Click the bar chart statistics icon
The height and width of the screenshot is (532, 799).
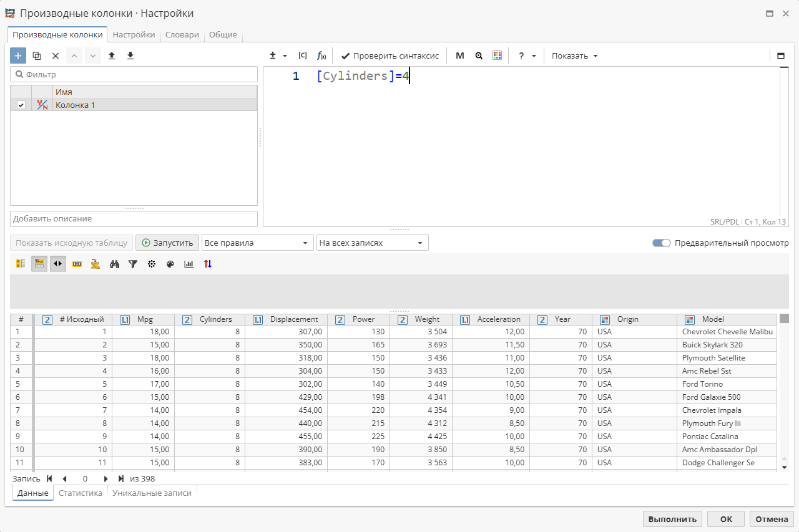click(189, 264)
